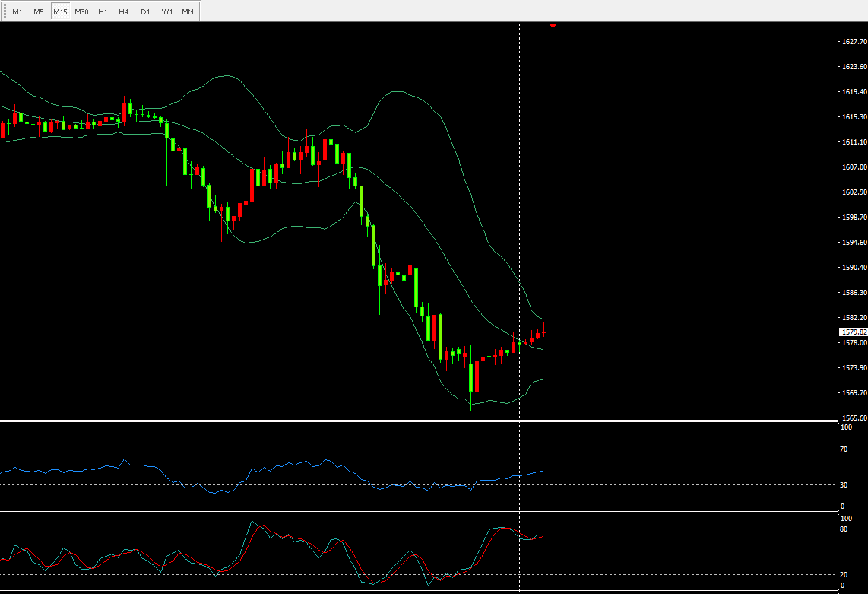Click the timeframe toolbar grip handle

click(3, 11)
